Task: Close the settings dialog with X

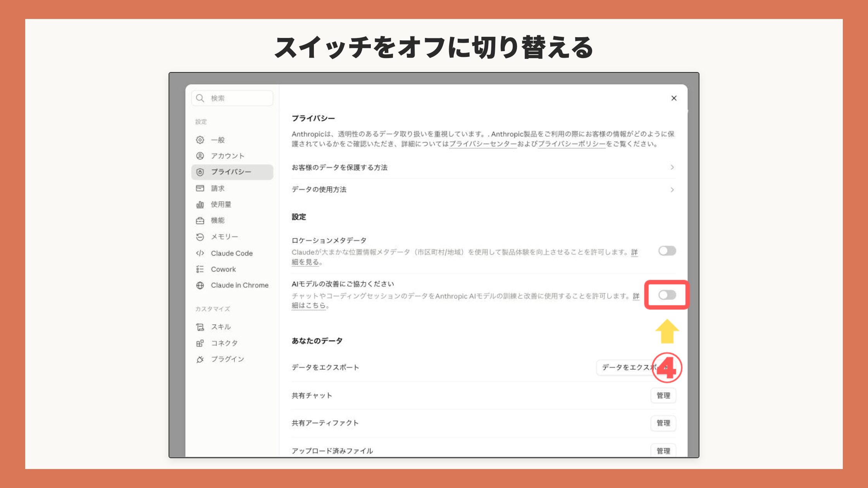Action: click(674, 98)
